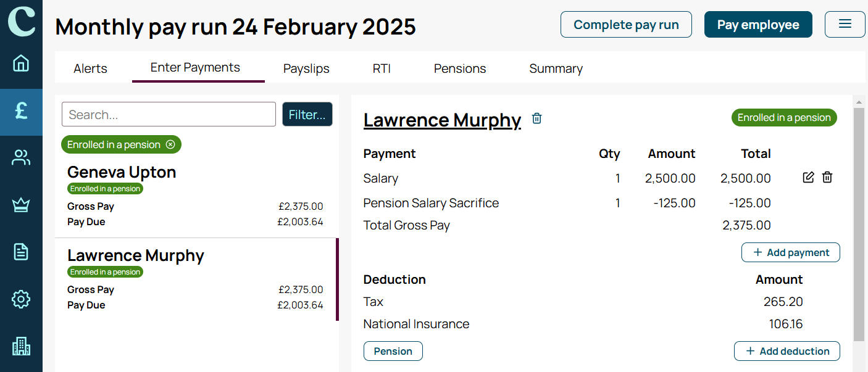Delete the Salary payment line
Viewport: 868px width, 372px height.
[827, 178]
